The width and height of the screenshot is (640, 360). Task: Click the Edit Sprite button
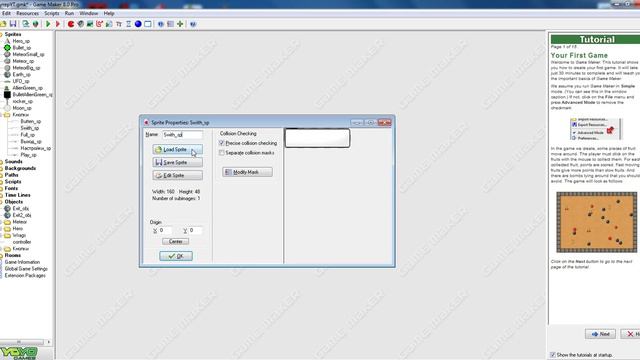[178, 175]
